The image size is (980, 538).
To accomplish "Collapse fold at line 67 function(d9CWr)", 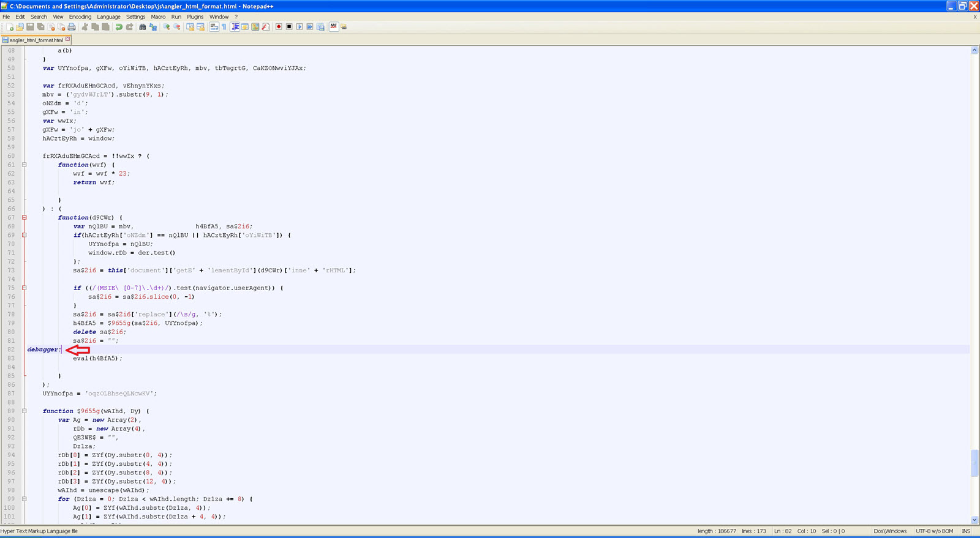I will 24,217.
